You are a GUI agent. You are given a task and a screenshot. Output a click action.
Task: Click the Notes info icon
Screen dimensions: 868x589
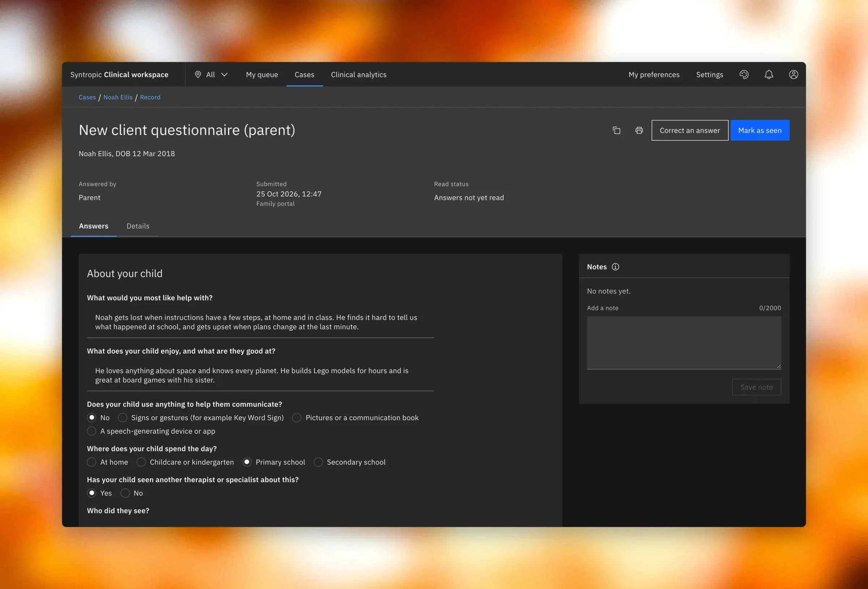[x=615, y=267]
